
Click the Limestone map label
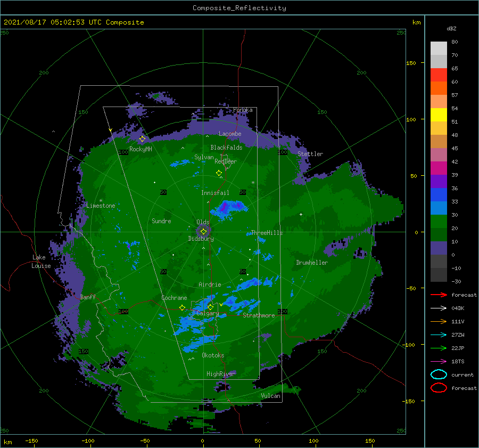[101, 206]
